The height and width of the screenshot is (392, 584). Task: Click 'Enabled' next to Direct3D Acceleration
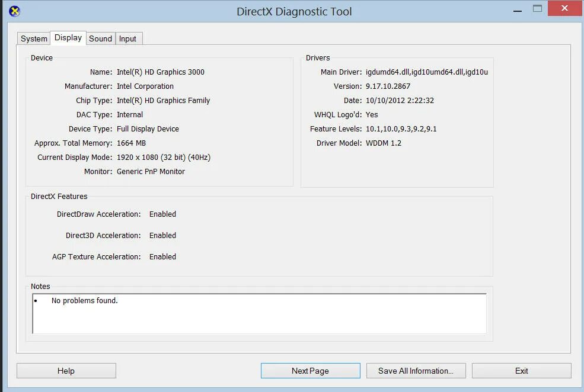[x=163, y=236]
